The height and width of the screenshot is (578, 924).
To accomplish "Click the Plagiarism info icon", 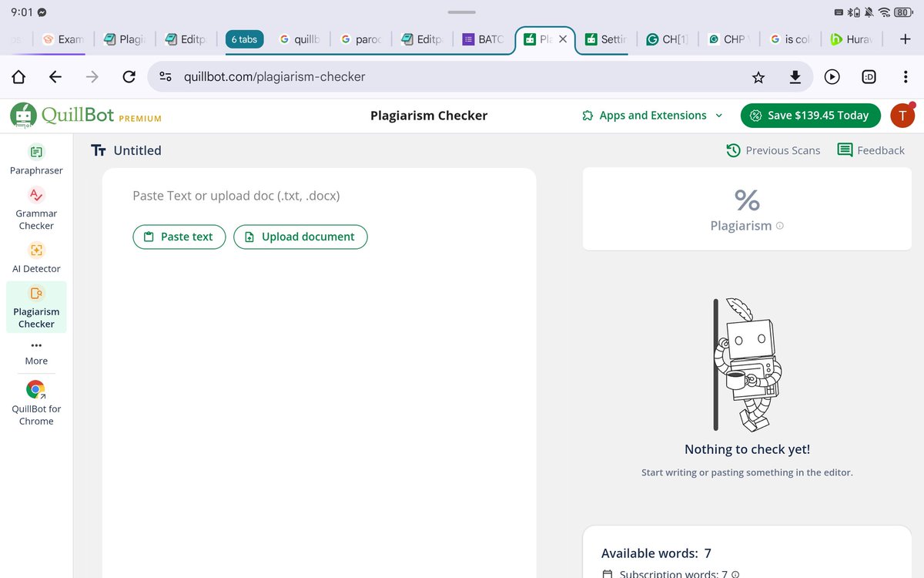I will pos(780,226).
